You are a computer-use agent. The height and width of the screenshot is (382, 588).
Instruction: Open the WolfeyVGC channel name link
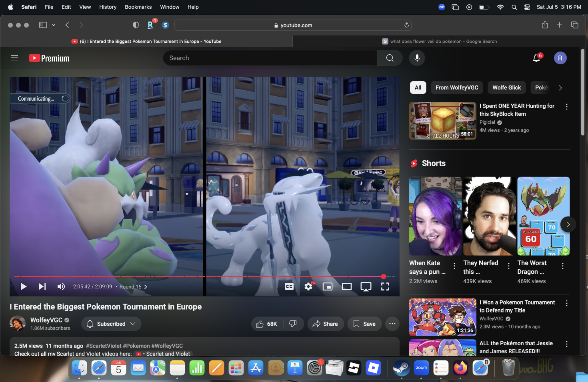click(46, 320)
